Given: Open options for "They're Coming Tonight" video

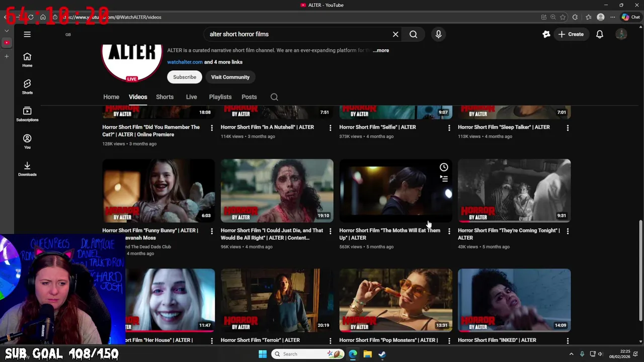Looking at the screenshot, I should (568, 231).
